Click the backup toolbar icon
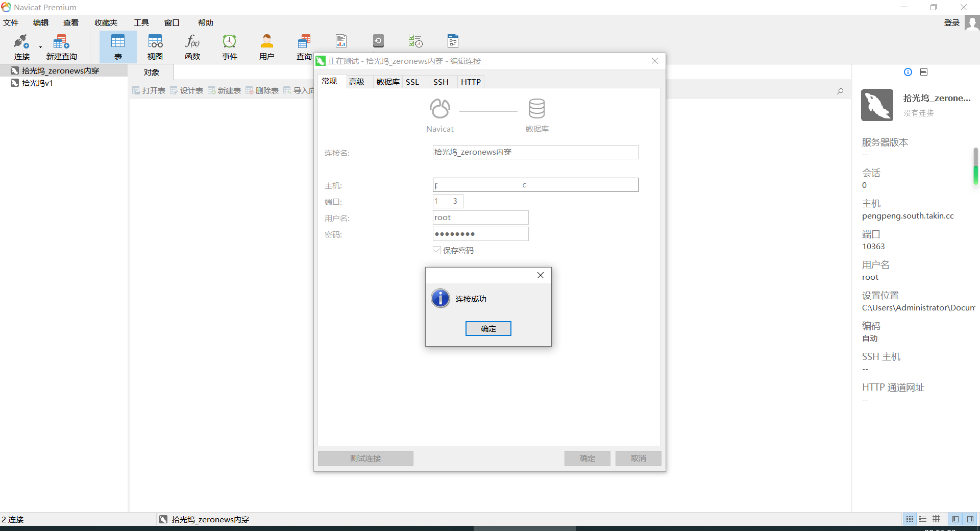The height and width of the screenshot is (531, 980). pyautogui.click(x=378, y=41)
